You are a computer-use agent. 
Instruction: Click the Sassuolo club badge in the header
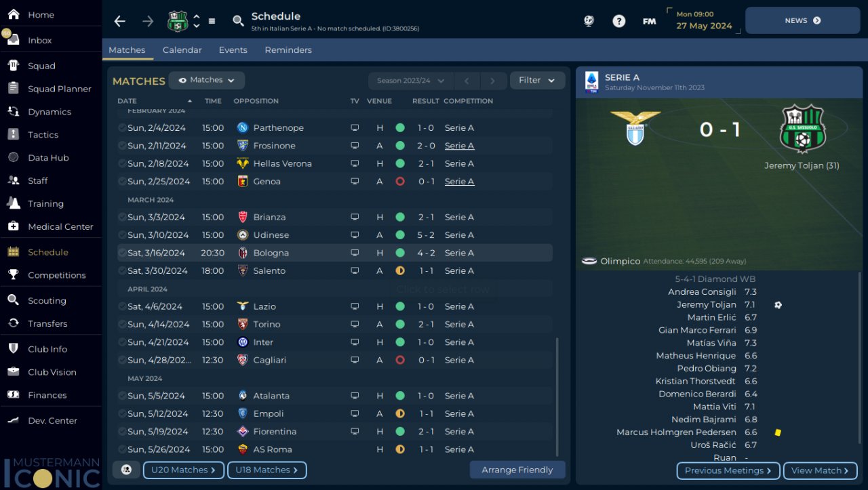coord(178,21)
